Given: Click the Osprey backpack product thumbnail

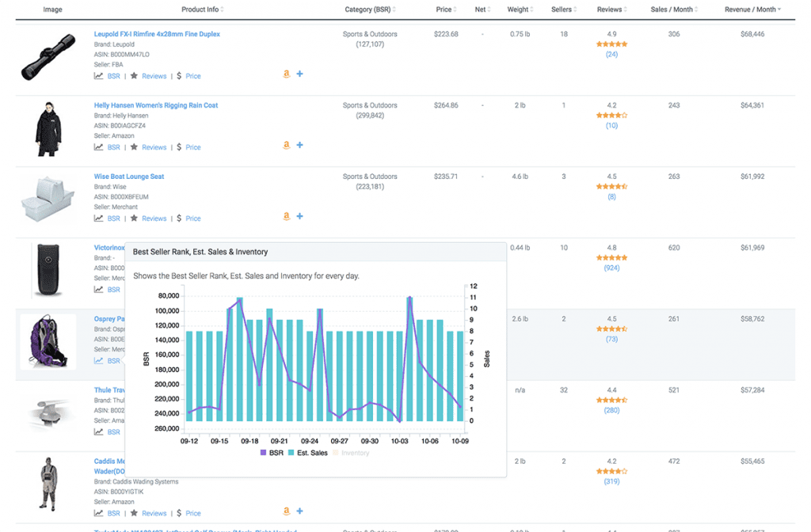Looking at the screenshot, I should click(x=48, y=341).
